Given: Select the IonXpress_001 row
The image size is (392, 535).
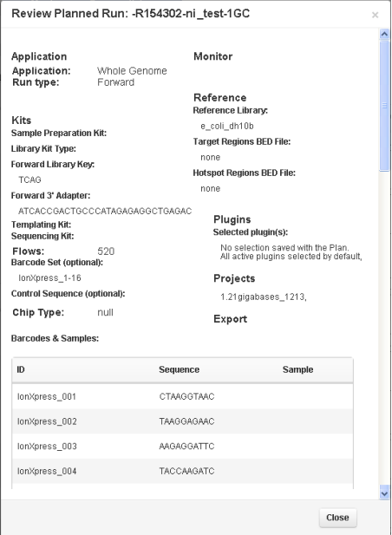Looking at the screenshot, I should click(x=182, y=396).
